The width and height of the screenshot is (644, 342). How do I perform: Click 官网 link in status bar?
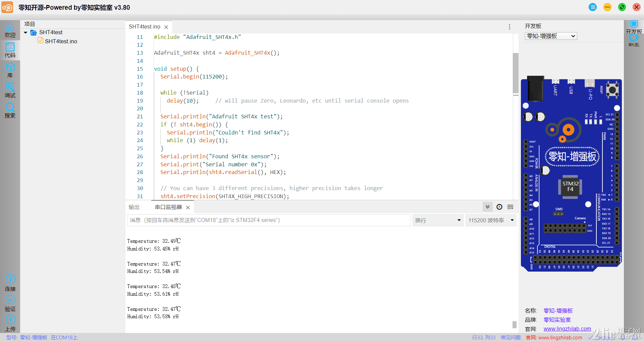tap(554, 337)
